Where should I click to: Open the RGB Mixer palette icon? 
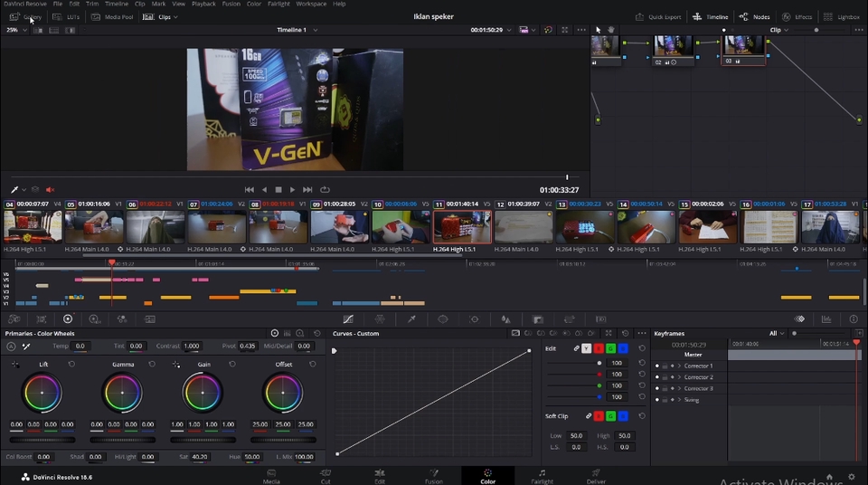[x=122, y=319]
